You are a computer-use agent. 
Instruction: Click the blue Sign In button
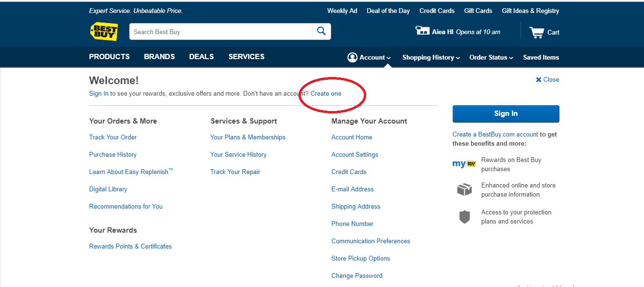tap(506, 114)
